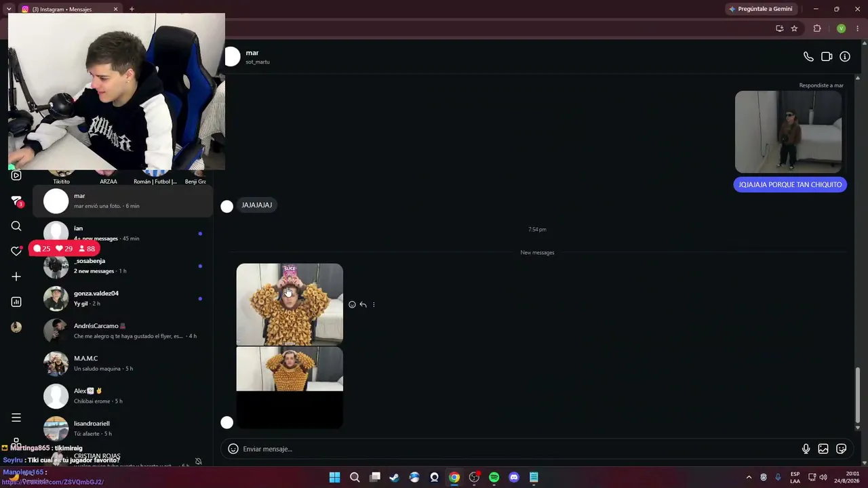Viewport: 868px width, 488px height.
Task: Install app using address bar install icon
Action: [779, 28]
